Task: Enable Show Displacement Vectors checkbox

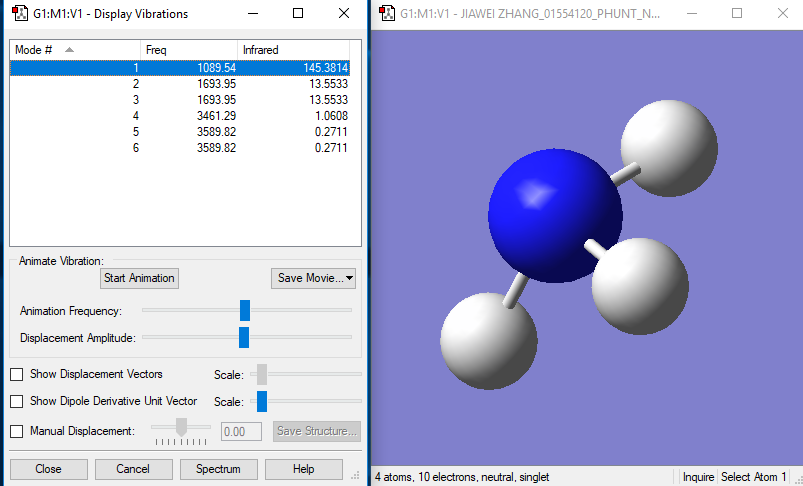Action: pos(17,374)
